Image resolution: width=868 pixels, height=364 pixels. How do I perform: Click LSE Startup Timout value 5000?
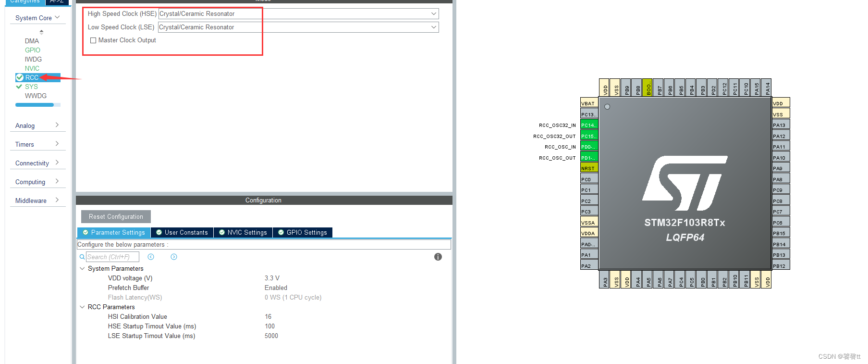[271, 336]
